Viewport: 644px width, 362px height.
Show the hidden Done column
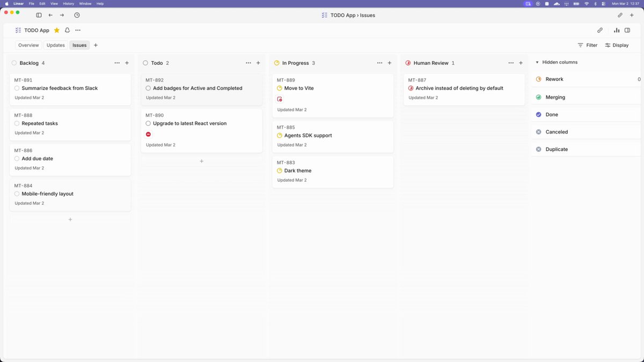(x=552, y=115)
